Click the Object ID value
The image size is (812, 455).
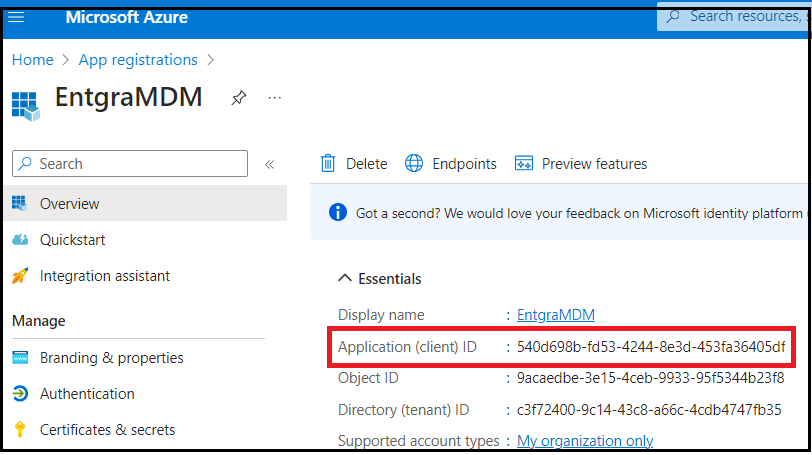(650, 378)
